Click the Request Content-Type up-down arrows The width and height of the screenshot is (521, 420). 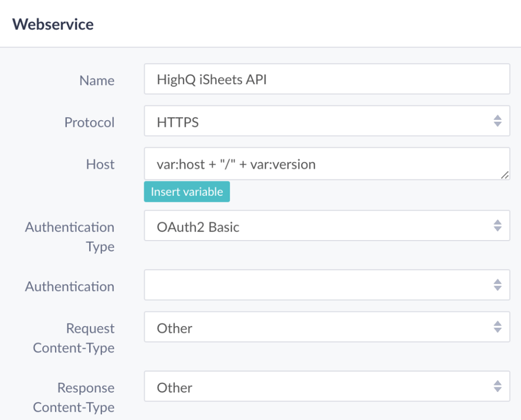497,327
